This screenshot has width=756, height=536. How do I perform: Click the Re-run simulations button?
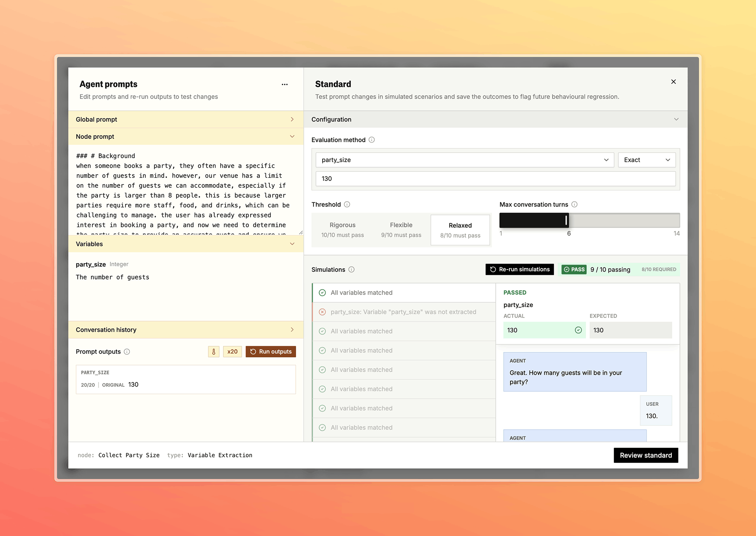519,269
